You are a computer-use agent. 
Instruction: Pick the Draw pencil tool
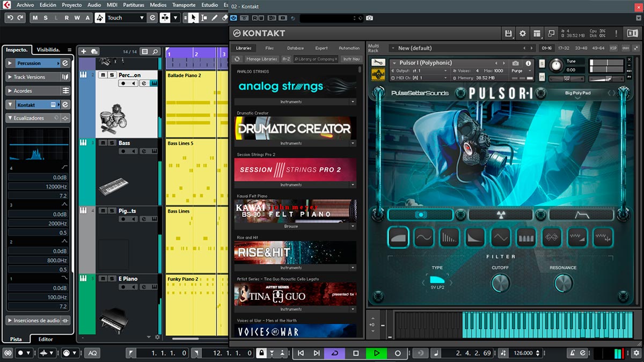[x=214, y=18]
